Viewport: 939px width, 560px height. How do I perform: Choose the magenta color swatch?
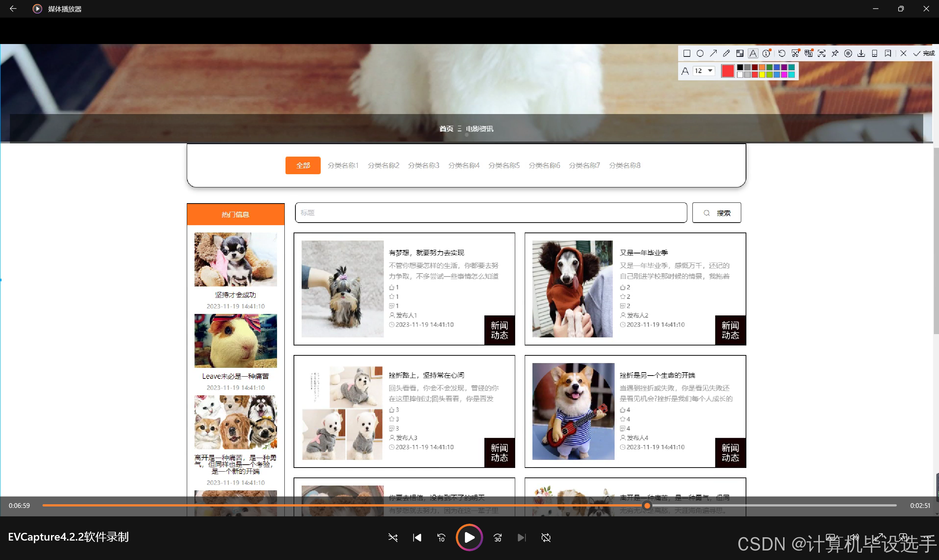point(784,75)
